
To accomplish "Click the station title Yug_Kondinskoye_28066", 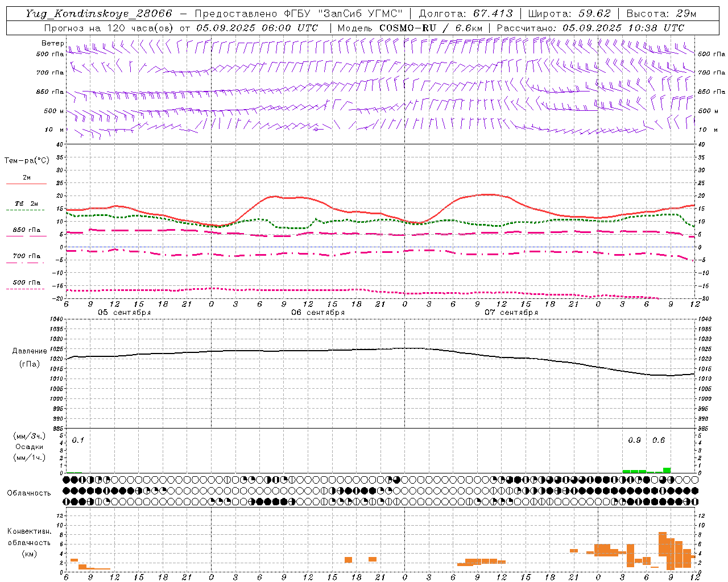I will [x=98, y=14].
